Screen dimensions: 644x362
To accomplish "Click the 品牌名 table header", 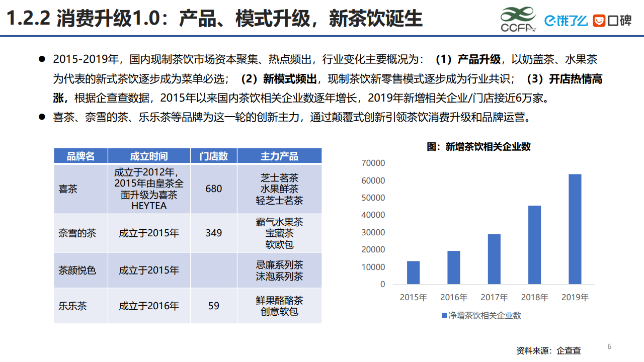I will click(x=80, y=156).
